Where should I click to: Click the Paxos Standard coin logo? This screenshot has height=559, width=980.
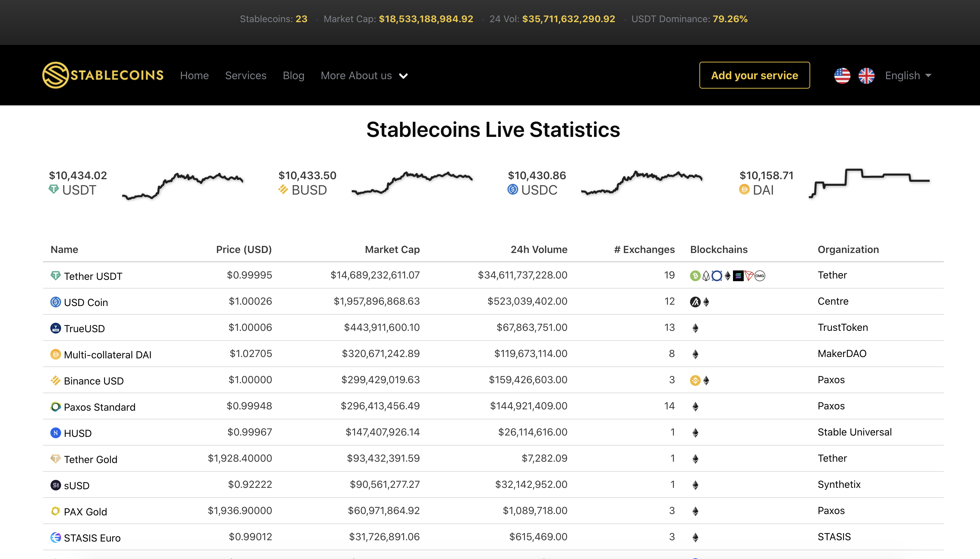tap(55, 406)
